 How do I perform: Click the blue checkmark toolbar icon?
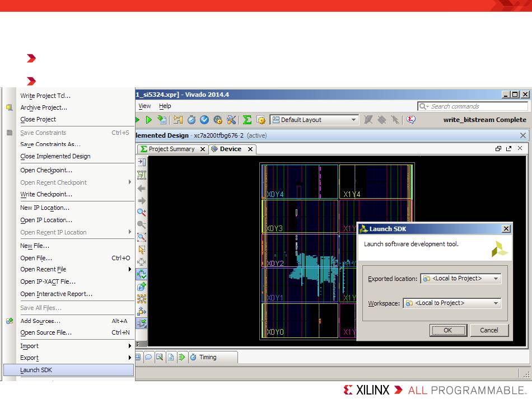coord(204,120)
